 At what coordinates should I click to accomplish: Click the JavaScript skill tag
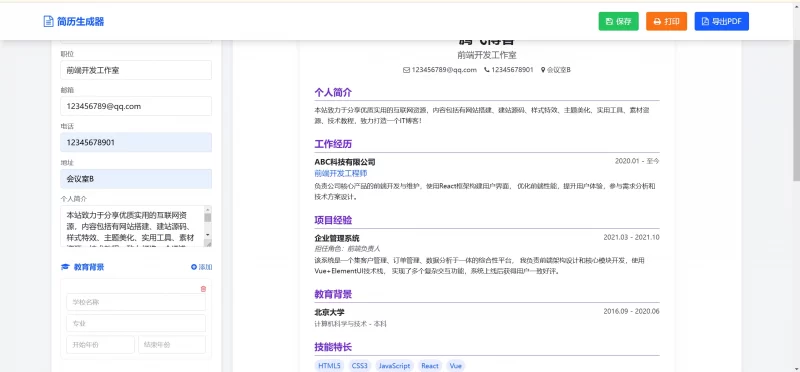coord(394,366)
